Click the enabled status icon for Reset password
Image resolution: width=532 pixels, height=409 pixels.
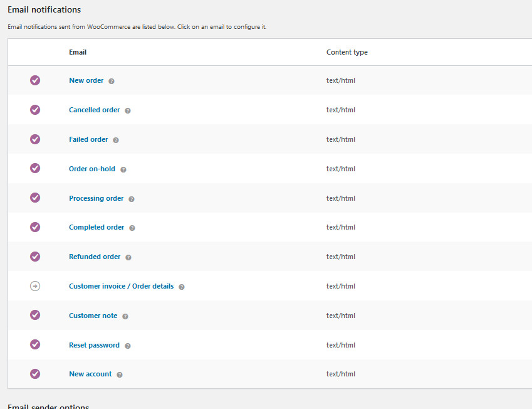point(35,344)
